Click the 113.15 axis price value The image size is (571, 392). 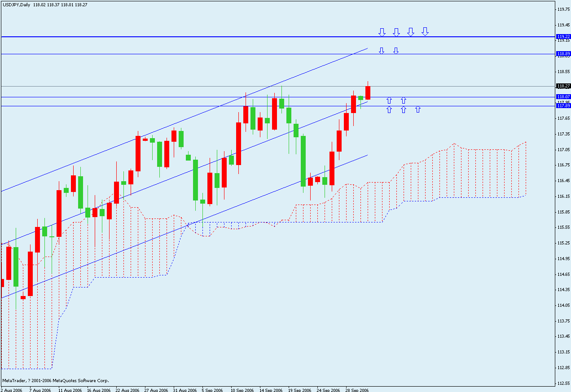[x=563, y=352]
